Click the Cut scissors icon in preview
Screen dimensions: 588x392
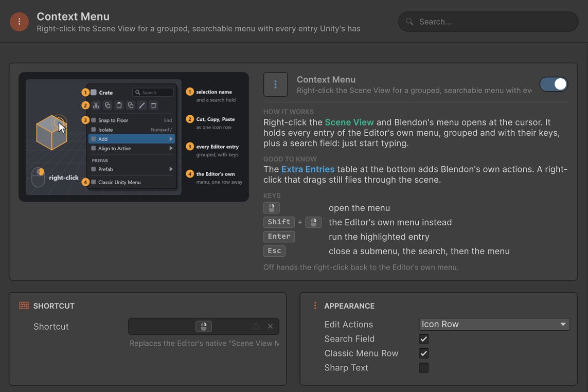(x=96, y=105)
